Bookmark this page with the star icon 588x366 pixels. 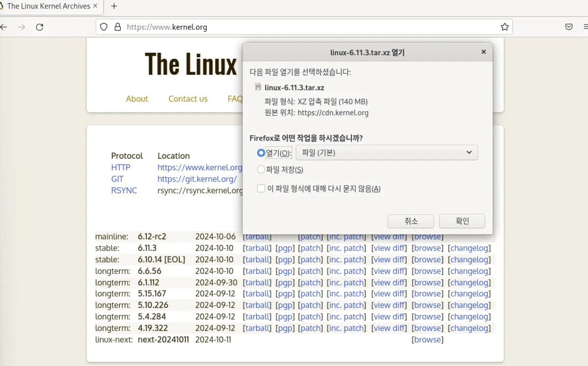505,27
